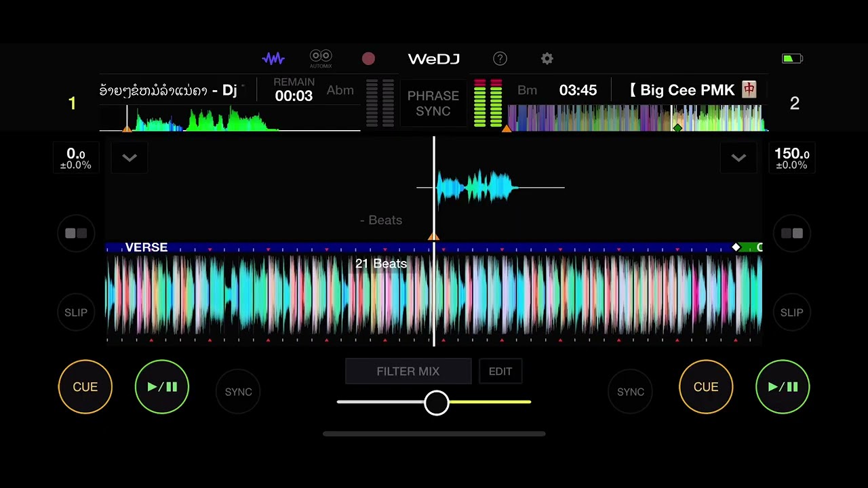
Task: Open the Automix feature
Action: point(321,59)
